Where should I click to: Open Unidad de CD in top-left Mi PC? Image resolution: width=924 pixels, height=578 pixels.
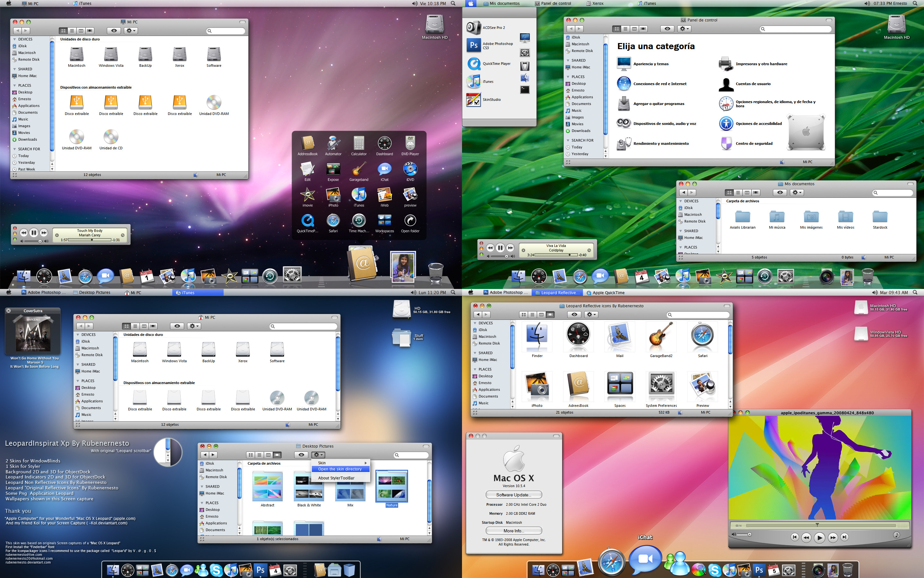(x=111, y=137)
